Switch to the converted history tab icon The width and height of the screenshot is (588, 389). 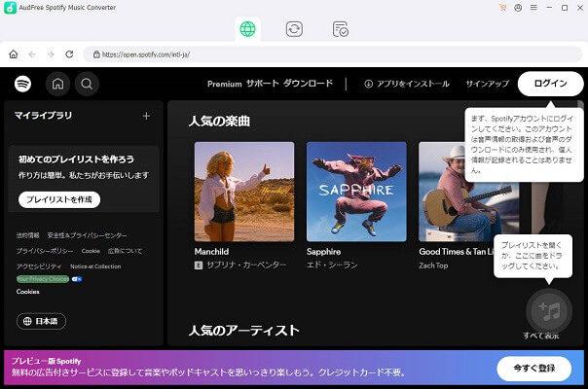point(341,29)
